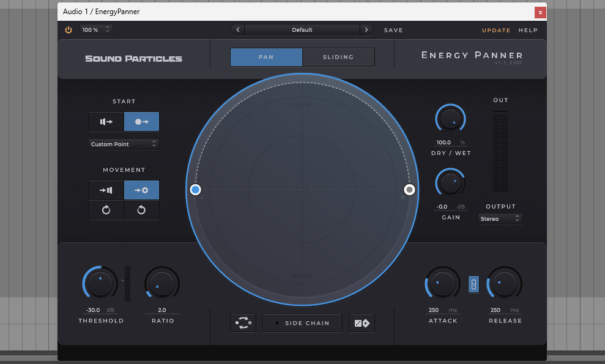Image resolution: width=605 pixels, height=364 pixels.
Task: Open the Custom Point start dropdown
Action: 124,144
